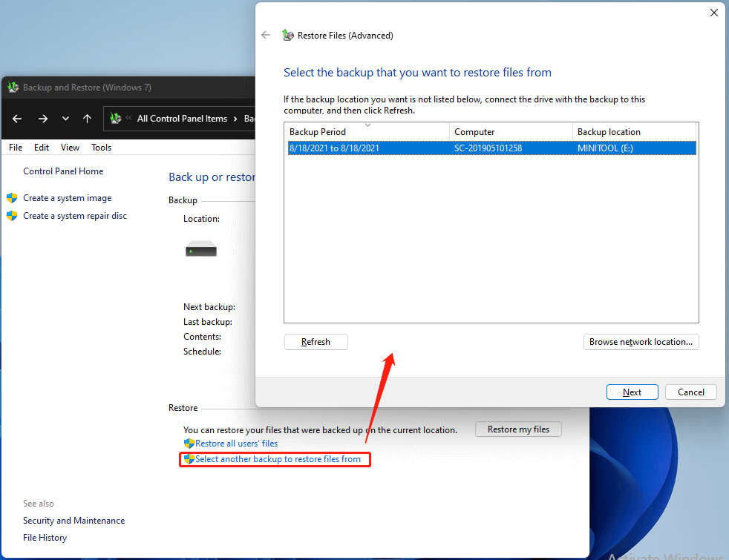
Task: Click shield icon beside Restore all users' files
Action: pos(189,444)
